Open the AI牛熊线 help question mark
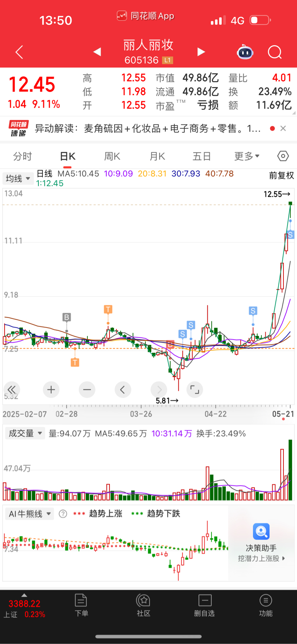This screenshot has height=644, width=297. (x=63, y=514)
